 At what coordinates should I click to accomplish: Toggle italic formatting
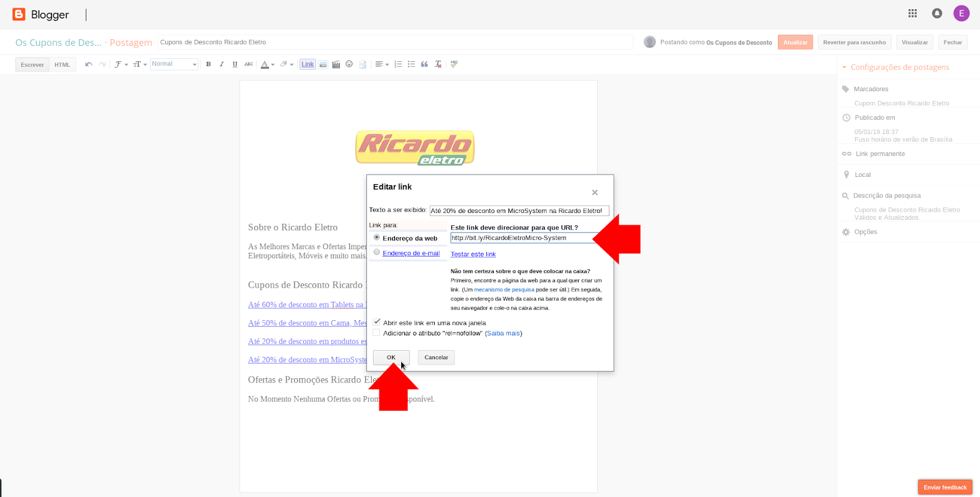coord(222,64)
